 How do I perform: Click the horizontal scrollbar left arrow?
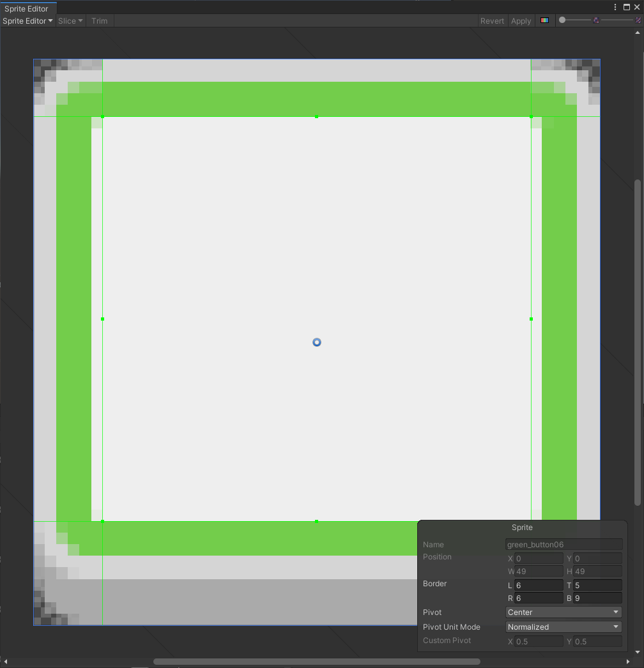click(6, 662)
